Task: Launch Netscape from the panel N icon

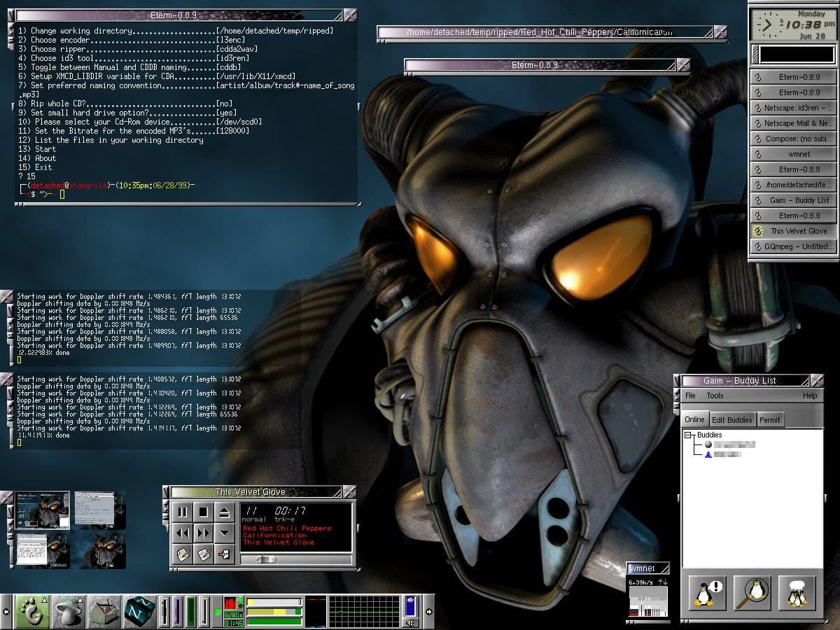Action: pyautogui.click(x=140, y=612)
